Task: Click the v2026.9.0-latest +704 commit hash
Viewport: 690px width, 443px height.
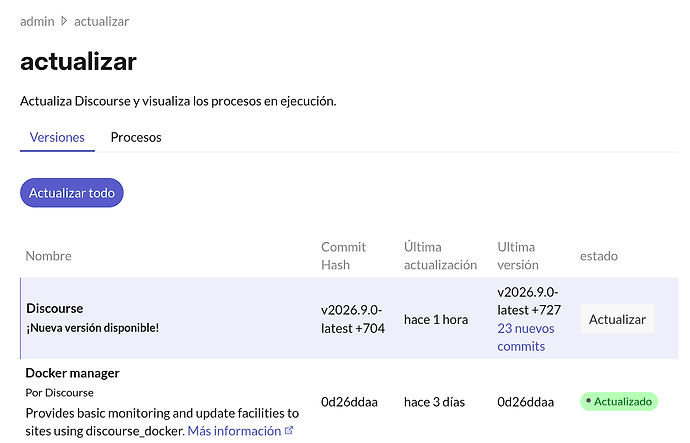Action: click(353, 319)
